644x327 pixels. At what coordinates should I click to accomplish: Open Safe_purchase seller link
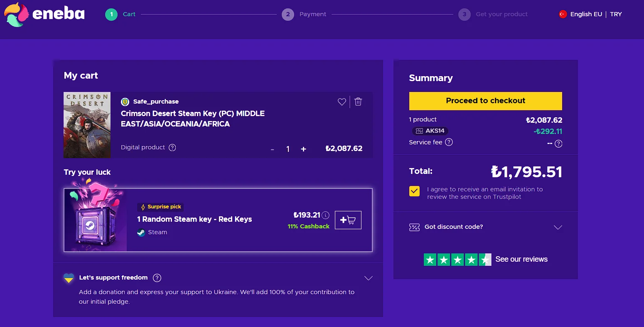(156, 102)
